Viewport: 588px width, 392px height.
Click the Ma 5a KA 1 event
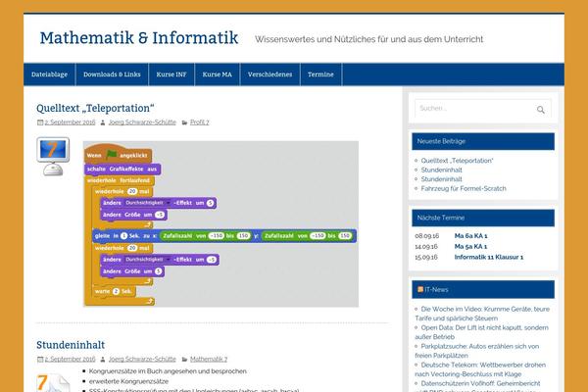(470, 246)
